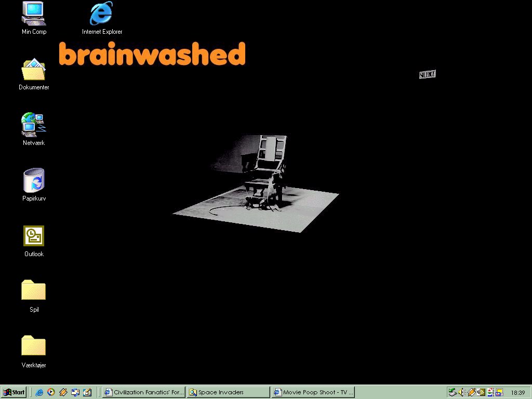Click the Winamp tray icon

pos(471,392)
